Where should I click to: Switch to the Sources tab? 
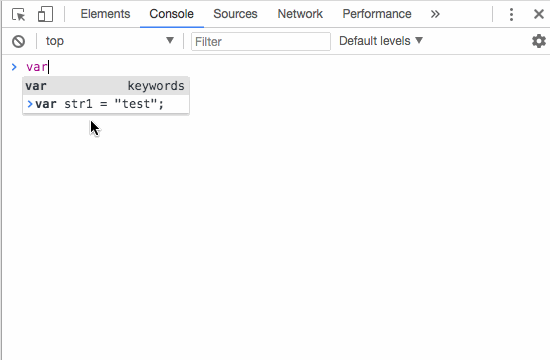click(235, 14)
